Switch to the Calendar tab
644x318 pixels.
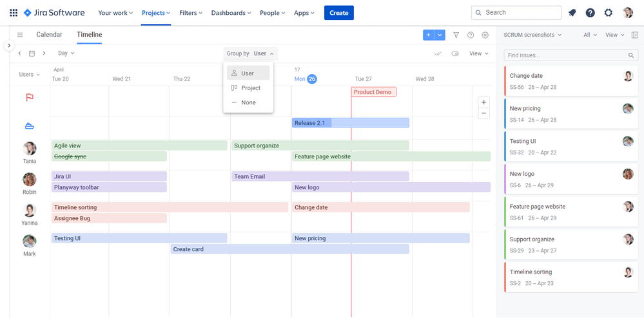click(x=49, y=35)
